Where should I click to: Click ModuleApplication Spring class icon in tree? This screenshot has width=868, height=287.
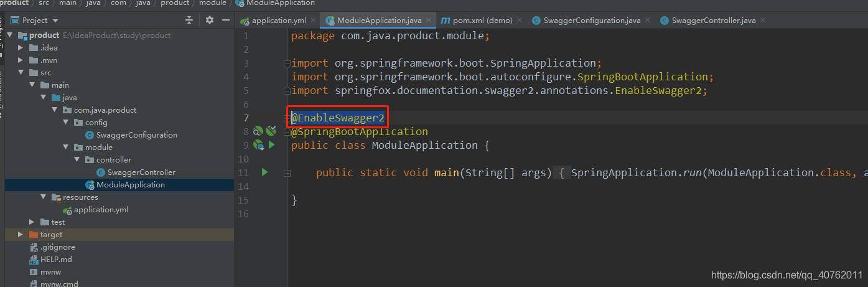[91, 185]
